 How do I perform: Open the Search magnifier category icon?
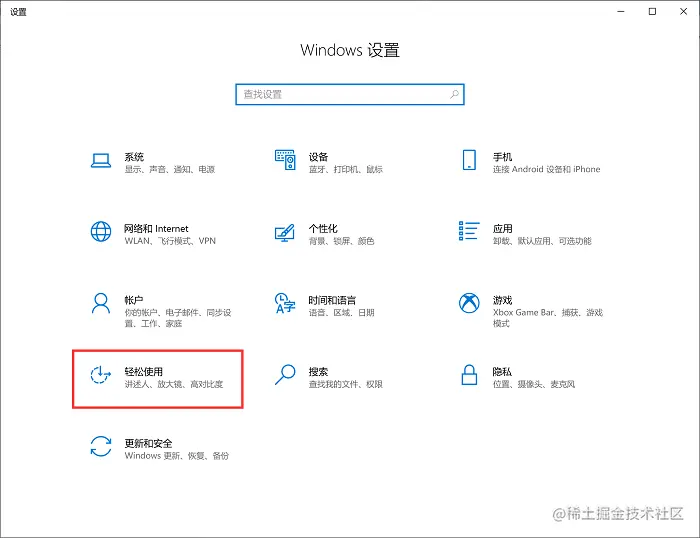coord(285,375)
